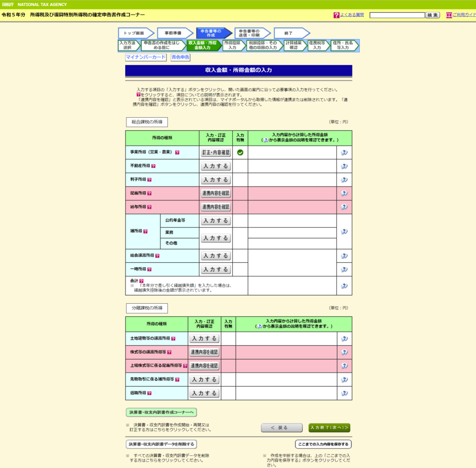
Task: Go to 所得控除入力 step tab
Action: [232, 45]
